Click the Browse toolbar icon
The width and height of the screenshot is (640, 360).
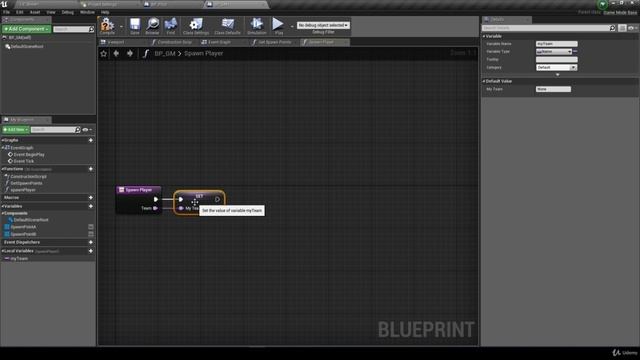tap(152, 26)
